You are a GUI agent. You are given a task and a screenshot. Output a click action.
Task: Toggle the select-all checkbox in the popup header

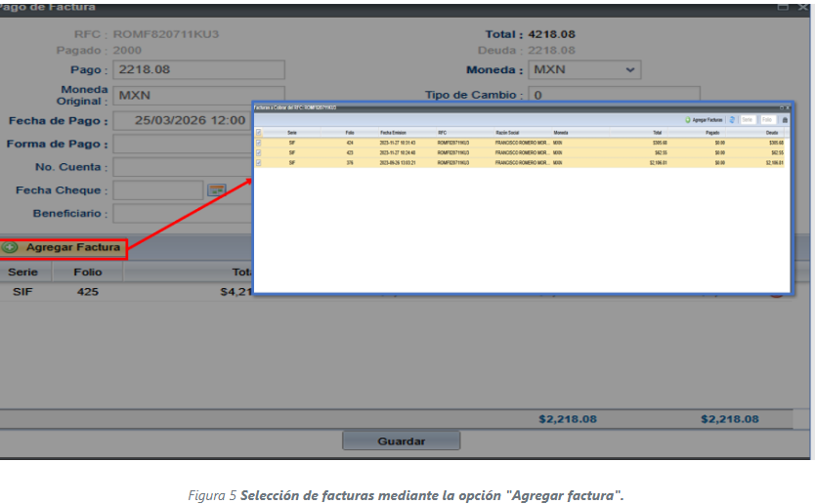coord(259,132)
